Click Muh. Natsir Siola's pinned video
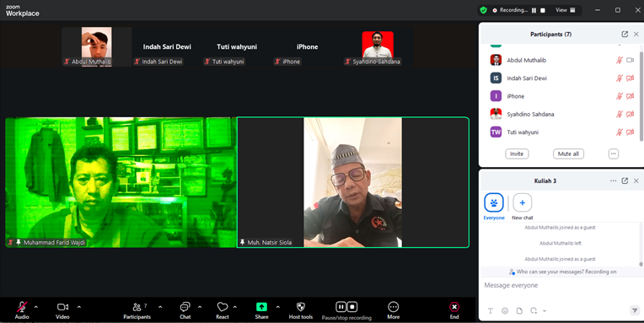This screenshot has height=323, width=644. pos(353,182)
